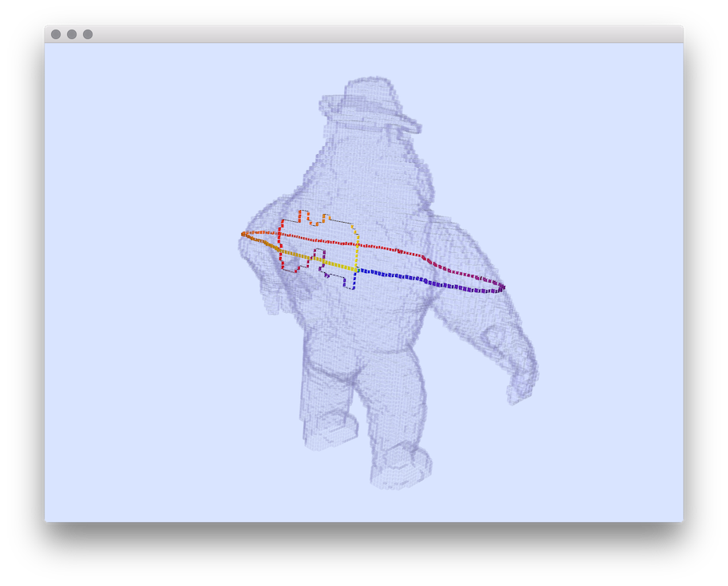Screen dimensions: 728x586
Task: Pick the blue dotted curve segment
Action: coord(399,276)
